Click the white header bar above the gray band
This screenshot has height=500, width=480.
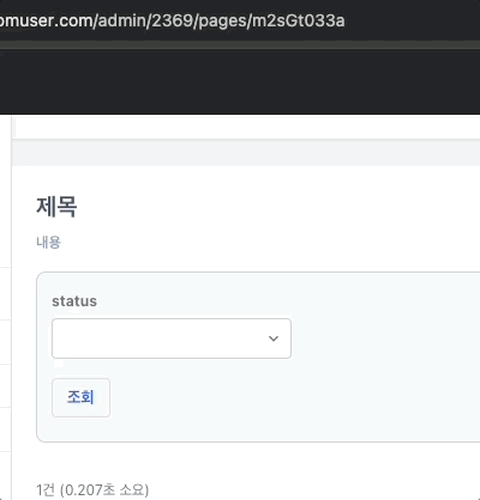click(246, 127)
